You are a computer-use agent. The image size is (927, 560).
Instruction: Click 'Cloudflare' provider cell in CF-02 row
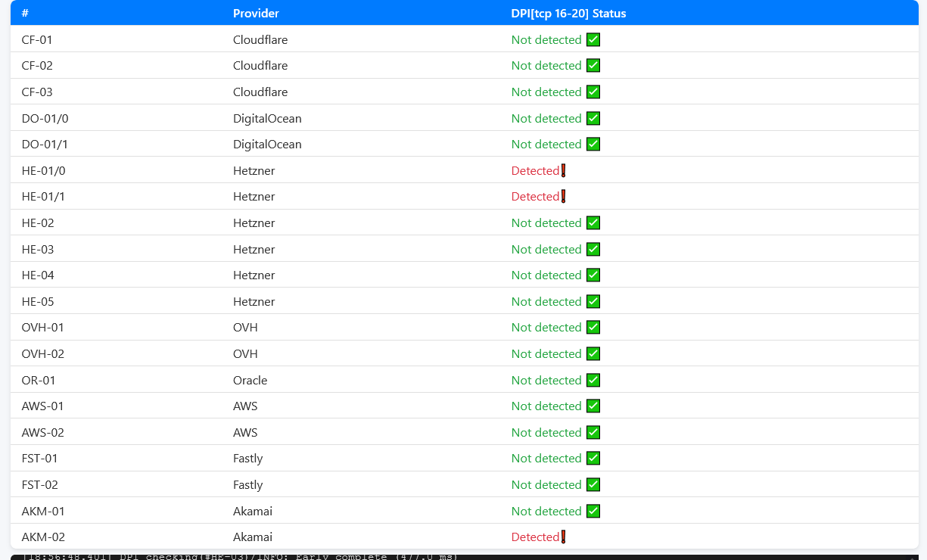click(x=260, y=66)
